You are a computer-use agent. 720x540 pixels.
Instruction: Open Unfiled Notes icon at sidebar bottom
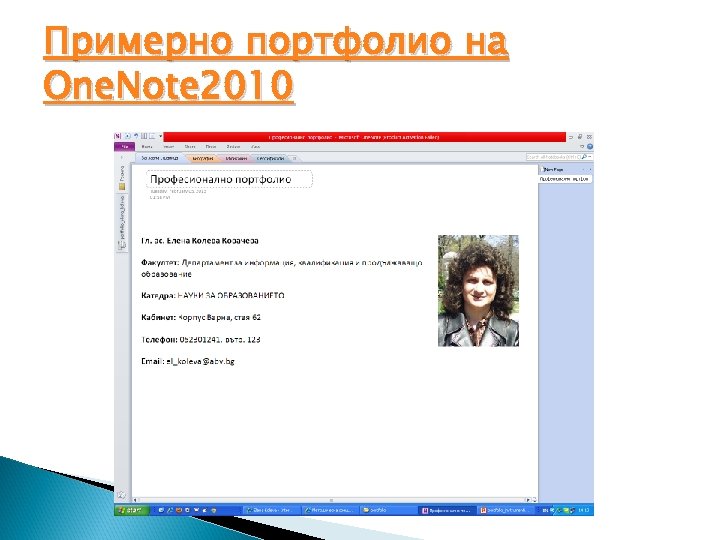click(122, 495)
